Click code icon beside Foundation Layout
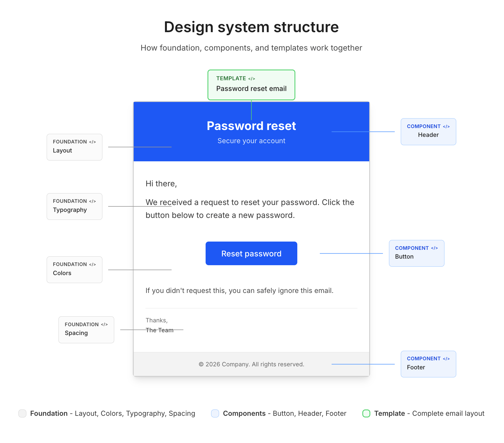Screen dimensions: 504x443 (x=93, y=142)
